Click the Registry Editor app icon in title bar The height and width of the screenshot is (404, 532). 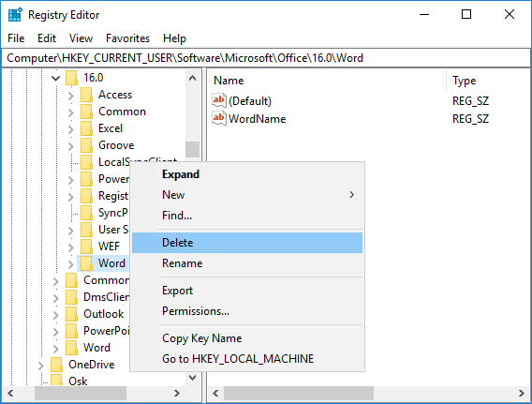[15, 15]
